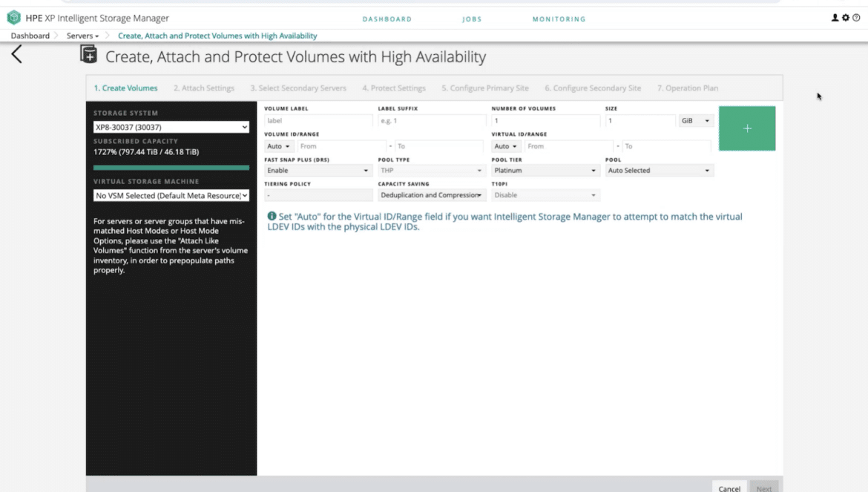This screenshot has width=868, height=492.
Task: Click the HPE hexagon logo icon
Action: [x=14, y=18]
